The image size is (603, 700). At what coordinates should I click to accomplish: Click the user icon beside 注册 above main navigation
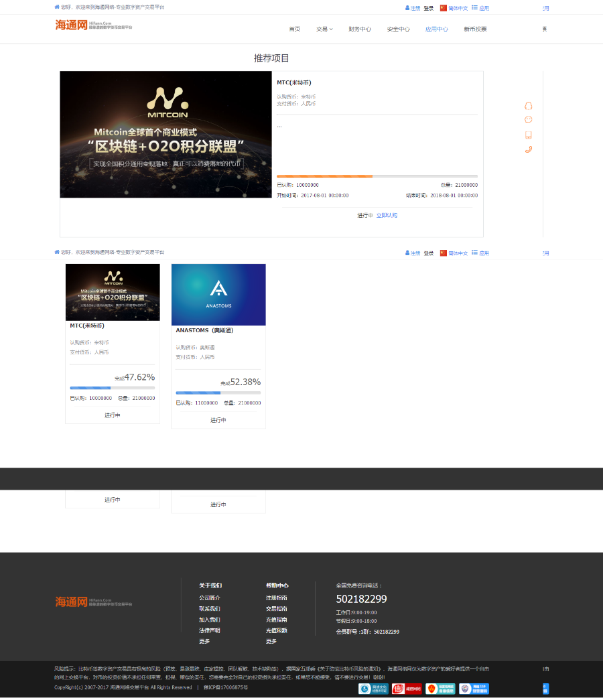(x=407, y=8)
